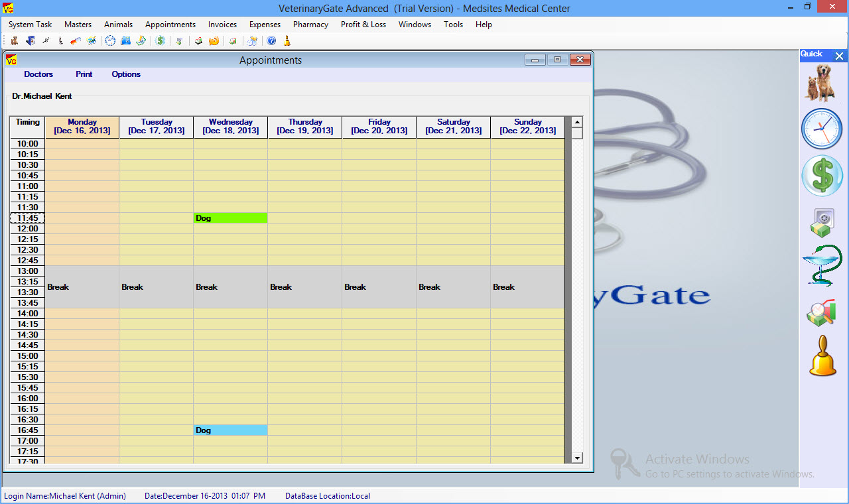Open the chart with magnifier Quick icon
Viewport: 849px width, 504px height.
coord(821,313)
